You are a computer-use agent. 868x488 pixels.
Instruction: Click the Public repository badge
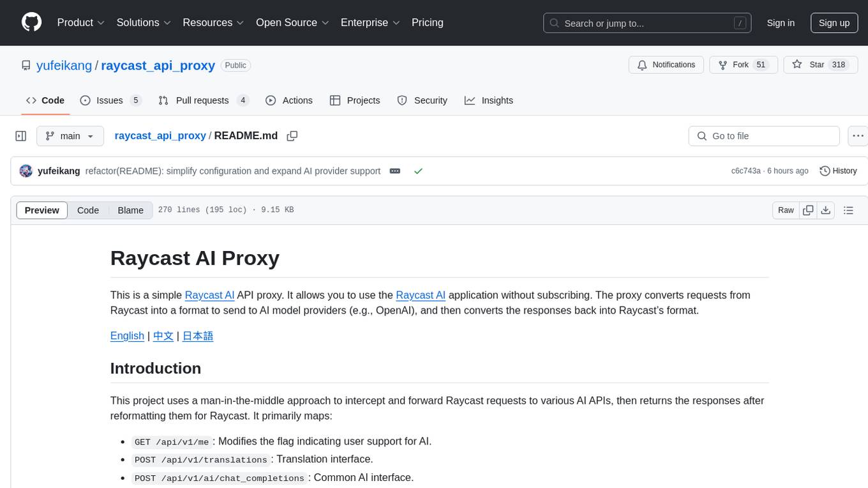tap(236, 65)
